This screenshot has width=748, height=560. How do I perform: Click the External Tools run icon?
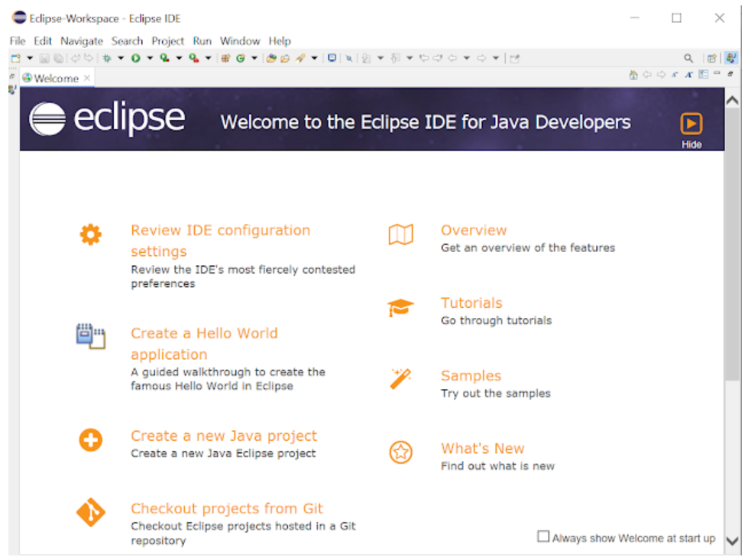pyautogui.click(x=193, y=58)
